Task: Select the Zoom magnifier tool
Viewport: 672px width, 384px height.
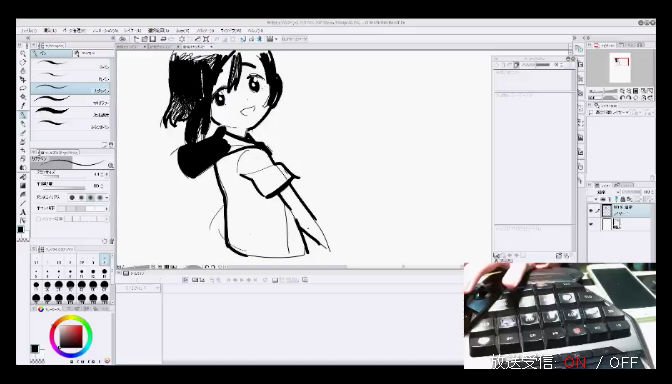Action: click(x=23, y=54)
